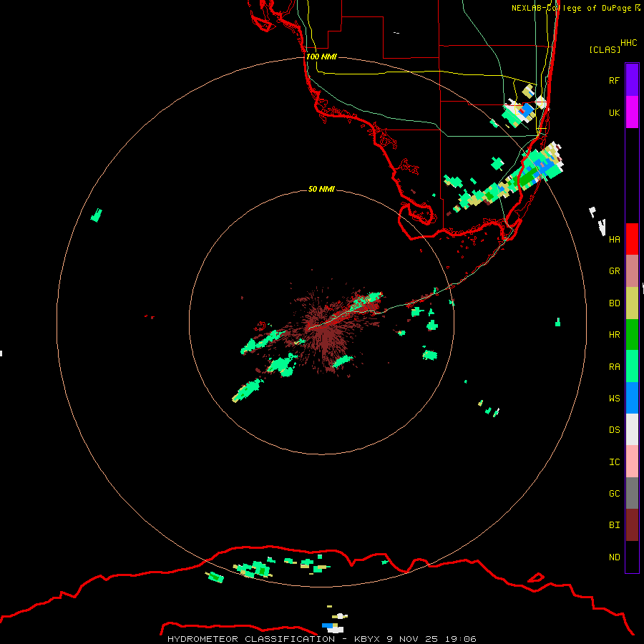This screenshot has height=644, width=644.
Task: Click the IC legend label
Action: (615, 462)
